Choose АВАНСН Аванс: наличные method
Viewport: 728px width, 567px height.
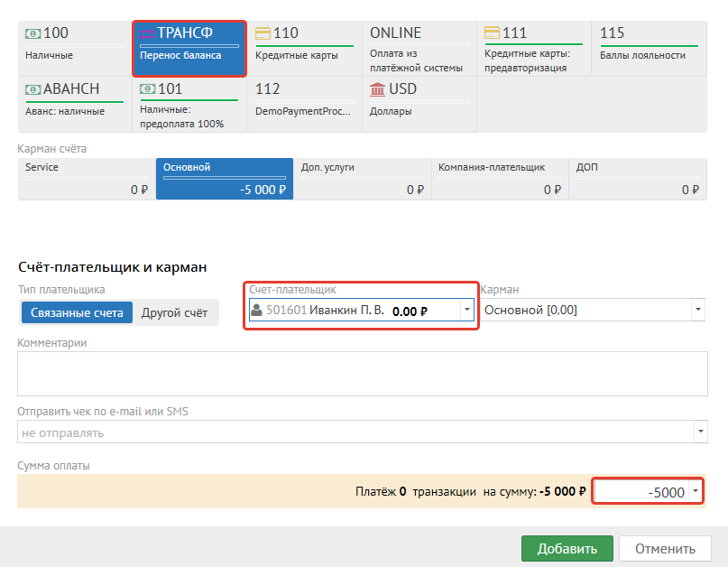tap(75, 105)
